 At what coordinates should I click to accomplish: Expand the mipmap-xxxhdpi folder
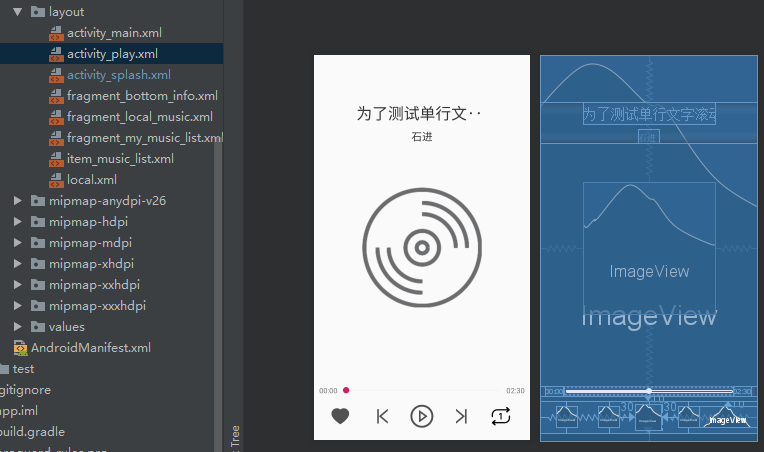pyautogui.click(x=18, y=305)
